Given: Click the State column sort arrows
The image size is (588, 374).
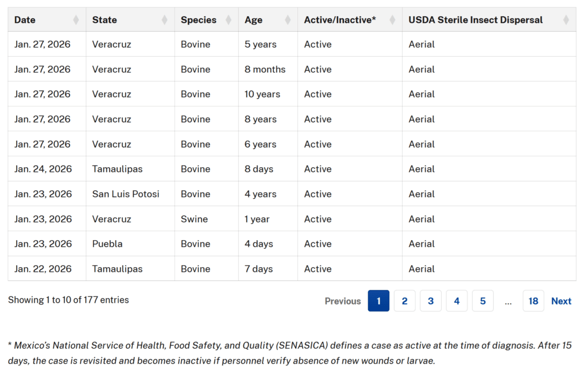Looking at the screenshot, I should [165, 20].
